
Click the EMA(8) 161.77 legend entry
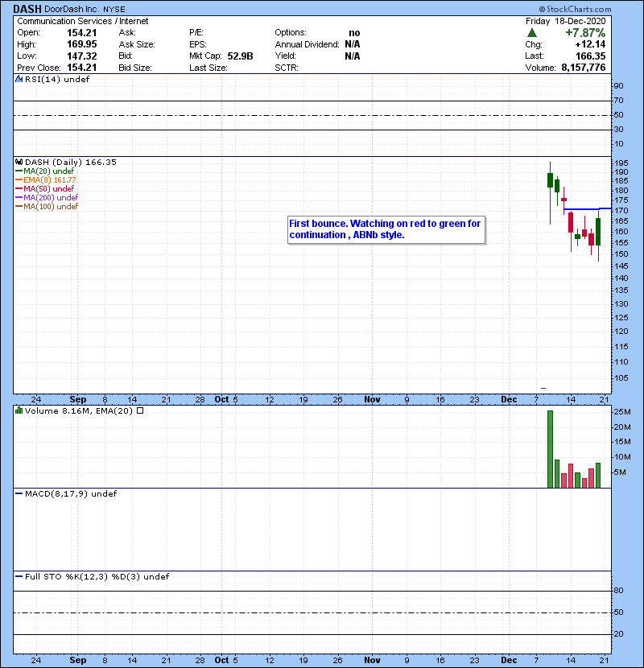[46, 180]
